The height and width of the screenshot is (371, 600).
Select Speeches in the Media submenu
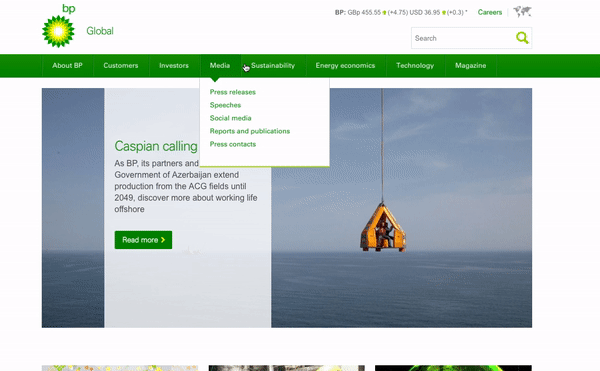pos(225,105)
